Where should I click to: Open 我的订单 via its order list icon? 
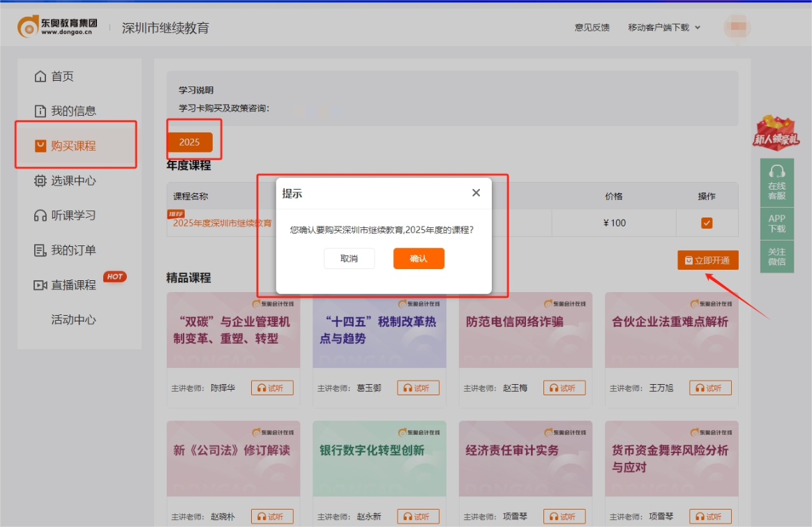[40, 249]
